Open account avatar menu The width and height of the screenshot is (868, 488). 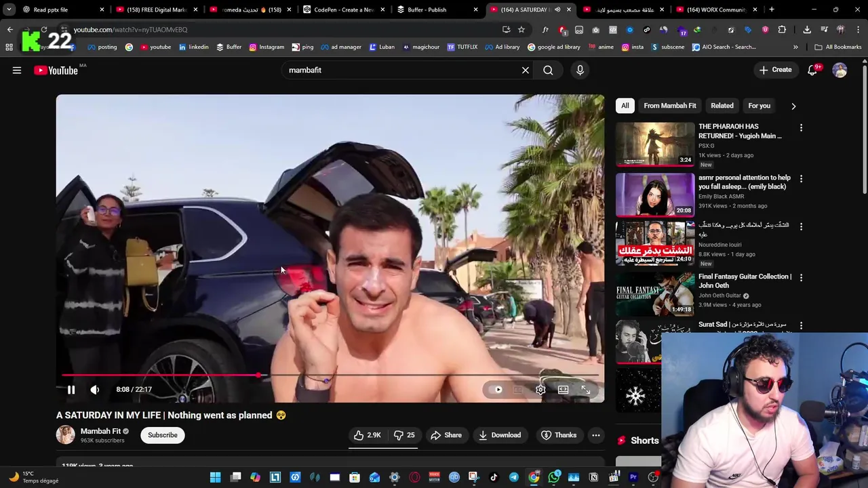(x=840, y=70)
